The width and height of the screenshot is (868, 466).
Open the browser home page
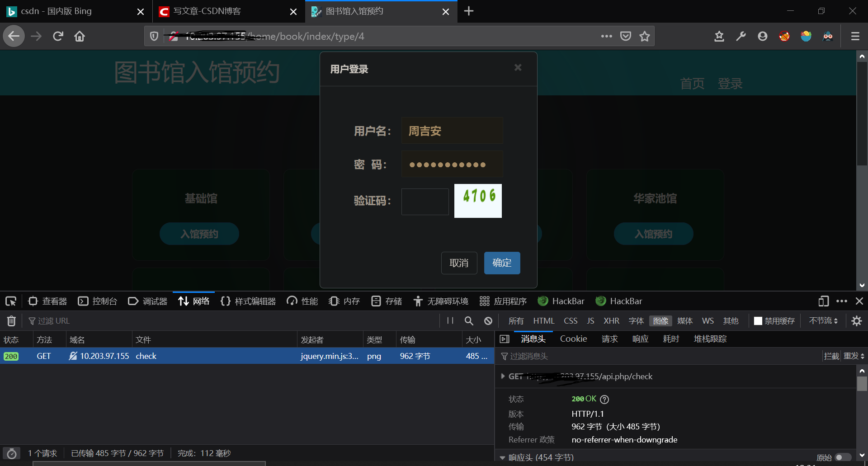(80, 36)
